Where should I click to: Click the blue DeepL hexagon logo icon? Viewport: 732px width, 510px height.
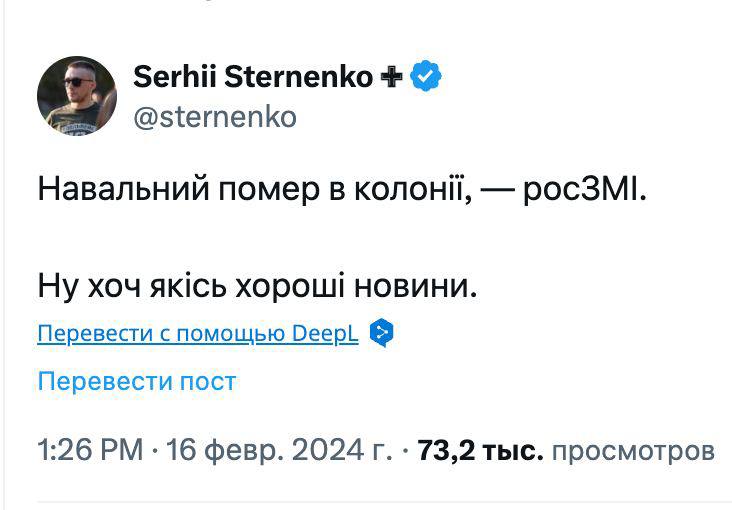[x=380, y=333]
